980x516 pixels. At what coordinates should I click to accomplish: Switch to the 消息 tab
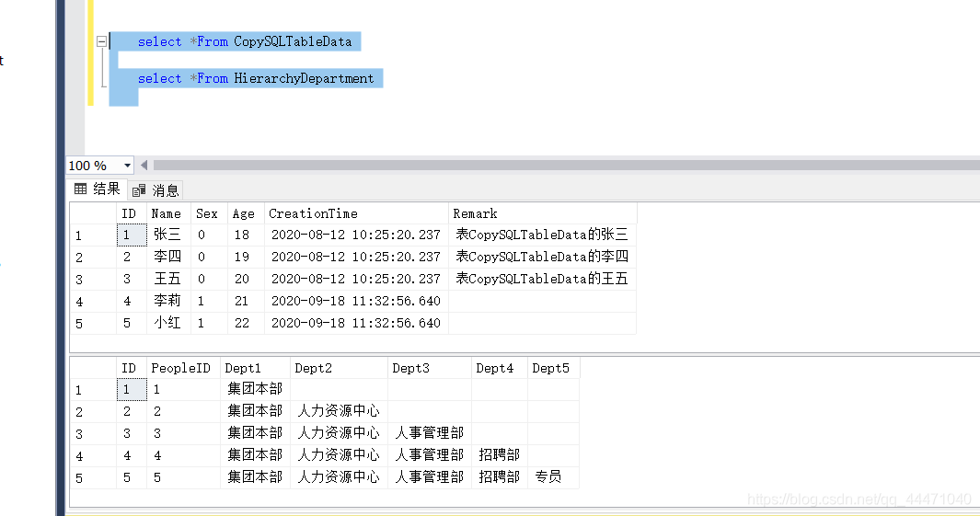click(x=156, y=190)
